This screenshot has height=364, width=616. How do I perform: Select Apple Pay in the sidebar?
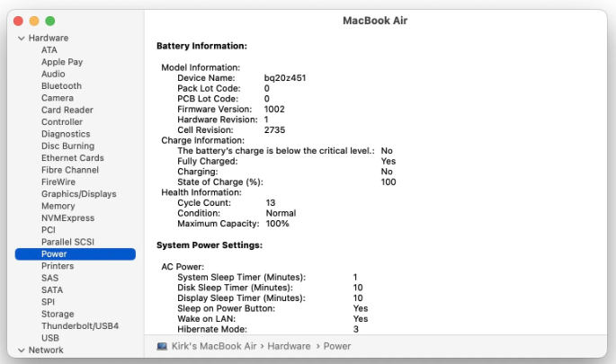coord(62,62)
